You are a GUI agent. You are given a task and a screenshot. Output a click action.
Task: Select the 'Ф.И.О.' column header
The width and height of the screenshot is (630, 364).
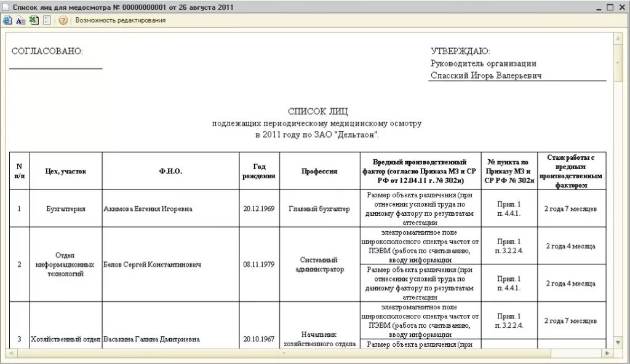[171, 171]
